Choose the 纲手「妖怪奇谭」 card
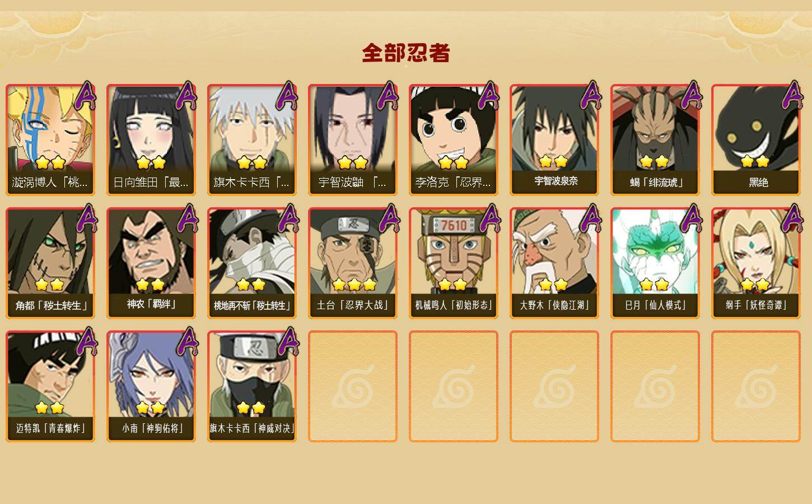The height and width of the screenshot is (504, 812). pyautogui.click(x=756, y=263)
